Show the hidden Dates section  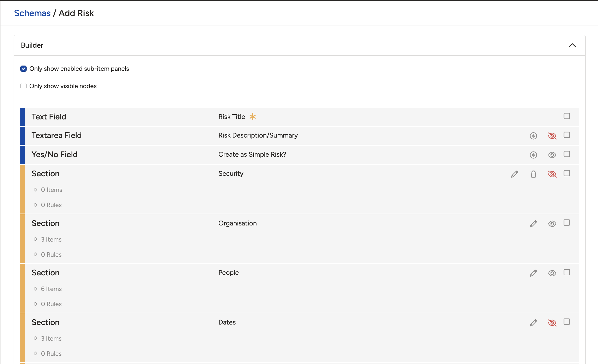click(552, 323)
